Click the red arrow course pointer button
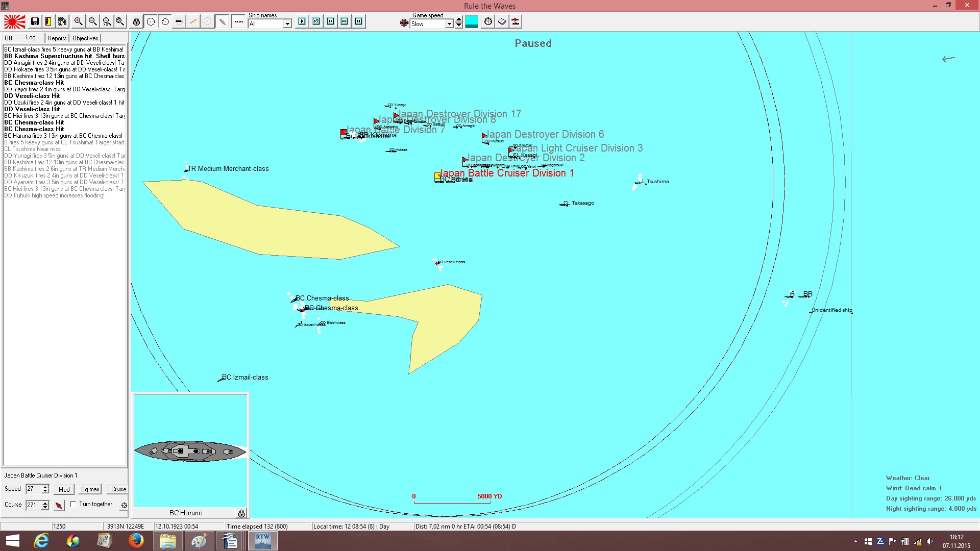The image size is (980, 551). 59,505
